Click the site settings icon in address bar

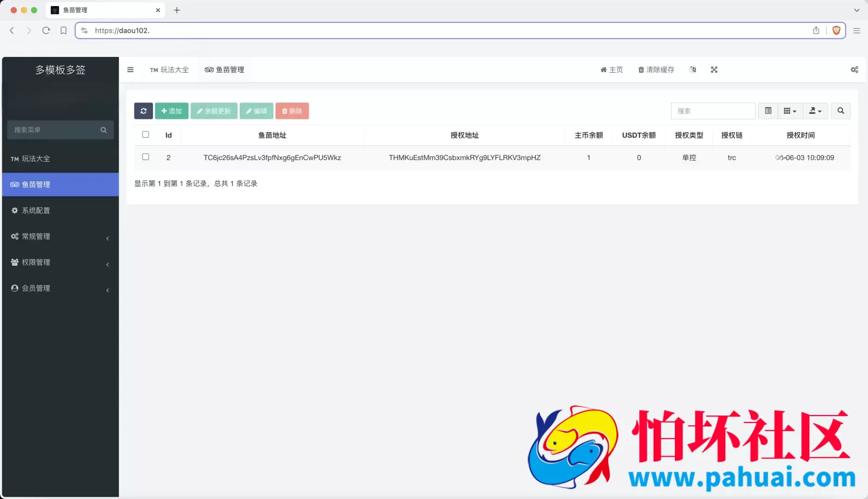(84, 30)
